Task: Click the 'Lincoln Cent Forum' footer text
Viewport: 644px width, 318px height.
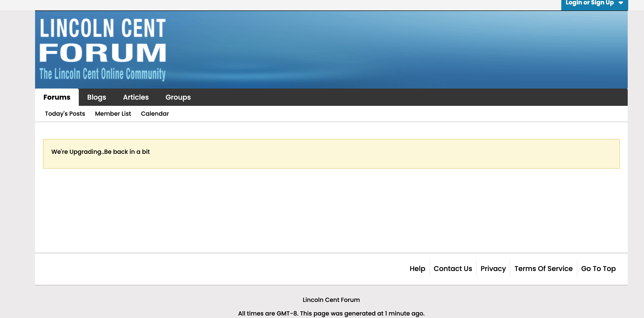Action: [331, 300]
